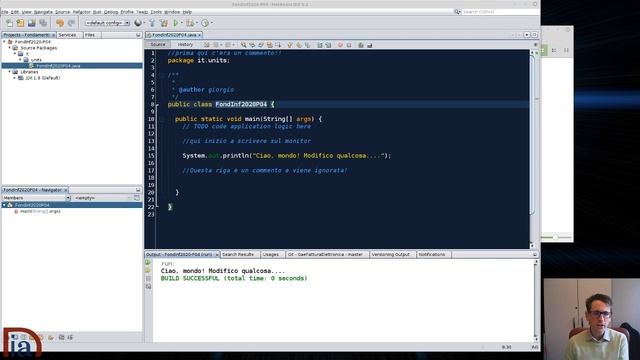The image size is (640, 360).
Task: Toggle the History view button
Action: pos(185,44)
